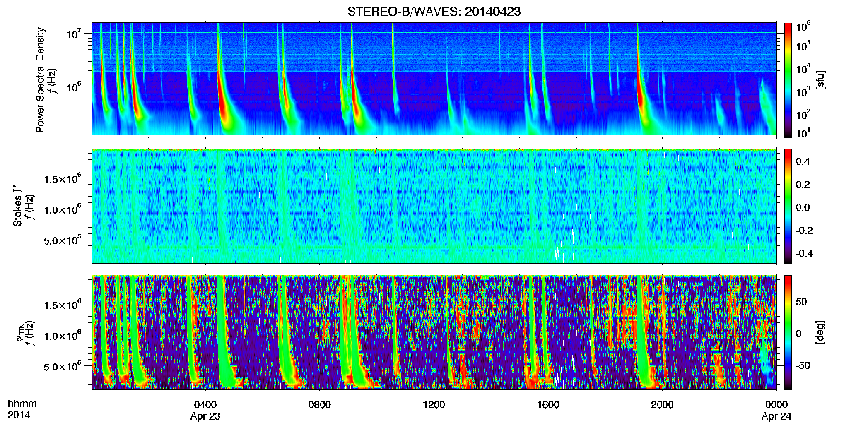Click the "2014" year label

(x=19, y=415)
